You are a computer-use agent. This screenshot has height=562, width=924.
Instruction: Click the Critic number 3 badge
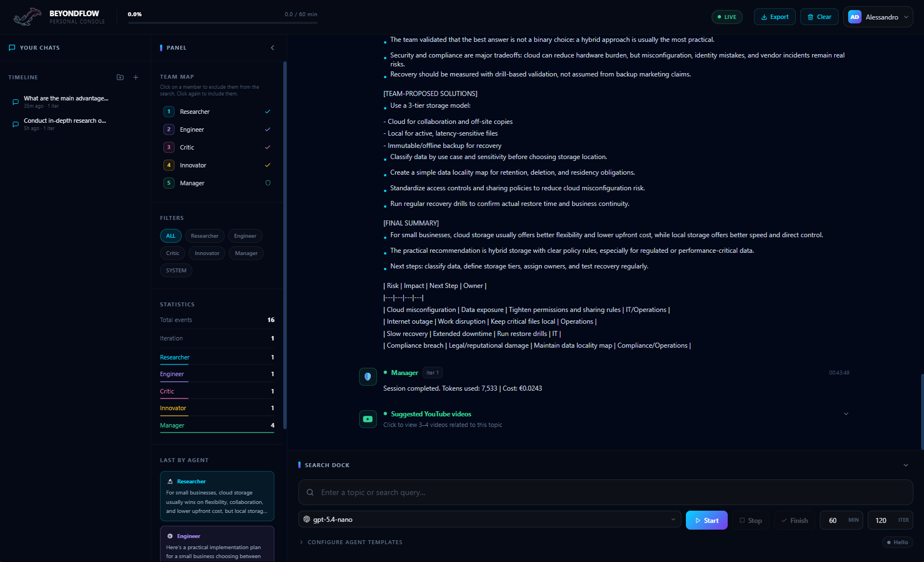[169, 147]
